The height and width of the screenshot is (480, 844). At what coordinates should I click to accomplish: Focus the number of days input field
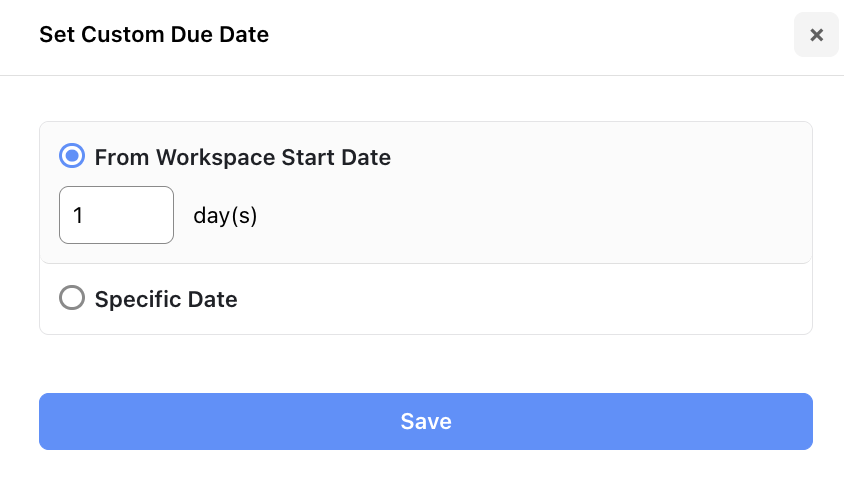116,215
